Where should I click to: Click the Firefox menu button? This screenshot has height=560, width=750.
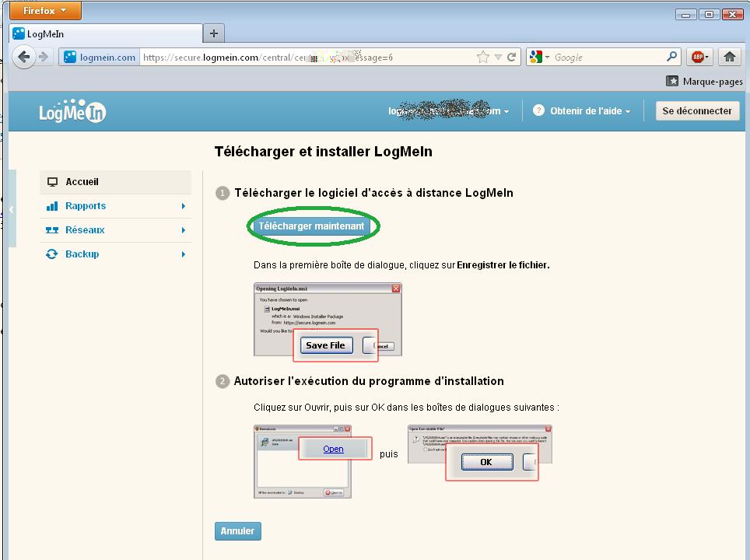45,11
